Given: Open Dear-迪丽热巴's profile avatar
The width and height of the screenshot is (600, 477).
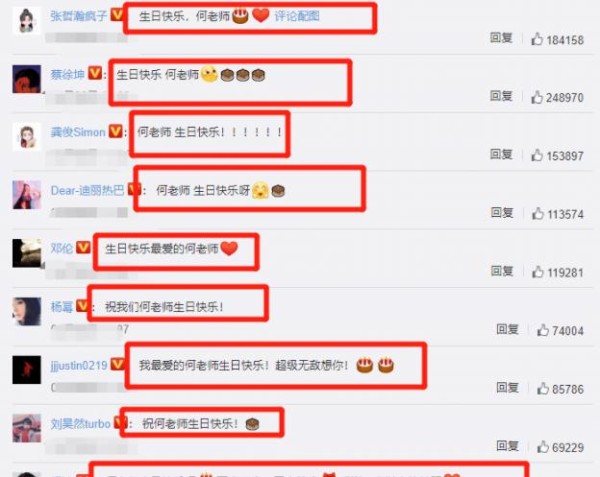Looking at the screenshot, I should pyautogui.click(x=26, y=195).
